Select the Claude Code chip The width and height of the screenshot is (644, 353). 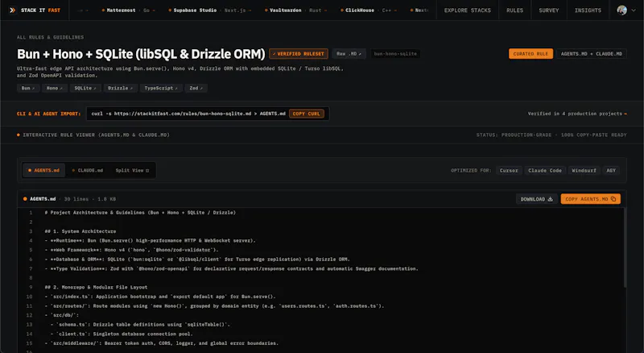tap(545, 170)
